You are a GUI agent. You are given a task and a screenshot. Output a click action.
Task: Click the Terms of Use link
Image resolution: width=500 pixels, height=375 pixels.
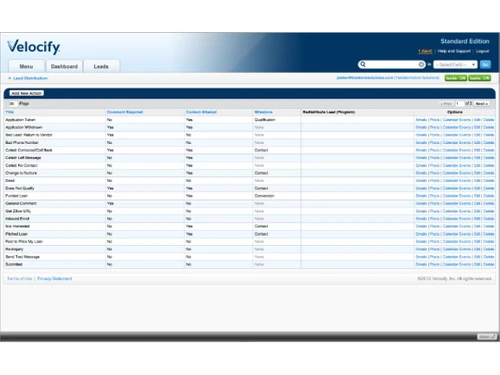click(20, 279)
